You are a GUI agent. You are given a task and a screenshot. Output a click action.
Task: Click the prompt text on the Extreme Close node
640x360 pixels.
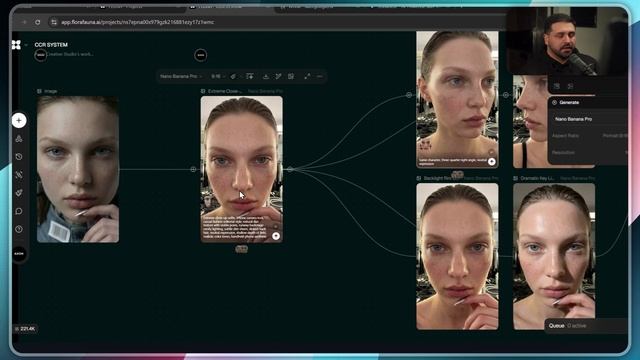click(x=235, y=227)
